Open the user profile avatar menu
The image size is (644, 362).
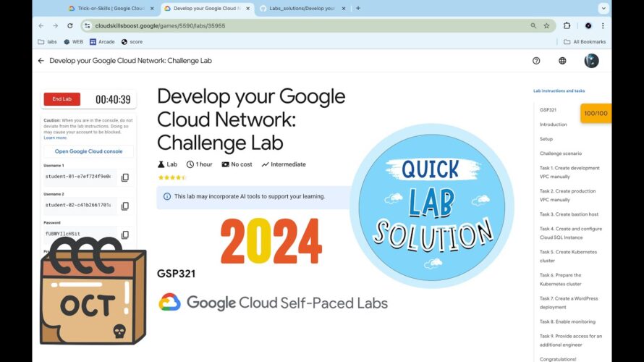tap(591, 61)
